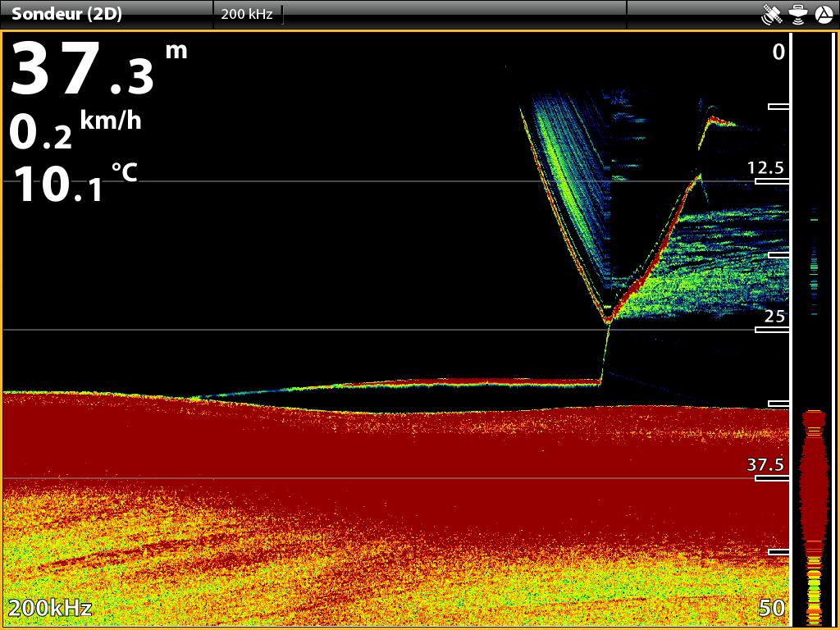This screenshot has width=840, height=630.
Task: Tap the 0.2 km/h speed reading
Action: tap(75, 130)
